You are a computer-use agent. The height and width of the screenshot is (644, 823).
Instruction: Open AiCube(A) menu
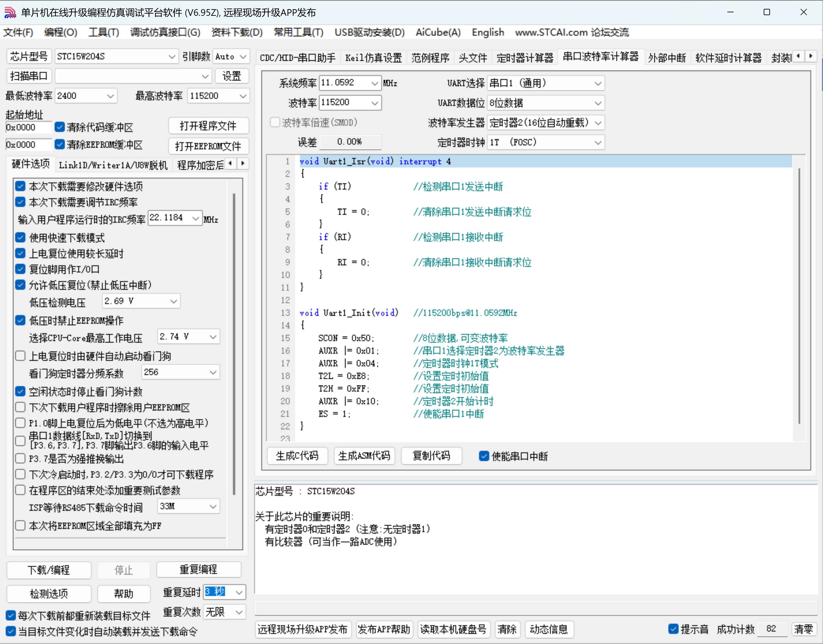click(x=438, y=33)
